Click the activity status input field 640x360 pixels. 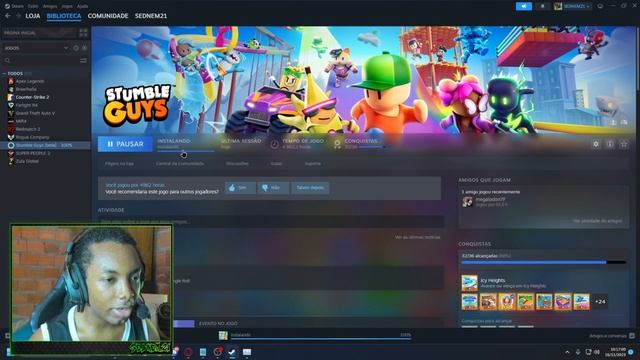point(271,222)
